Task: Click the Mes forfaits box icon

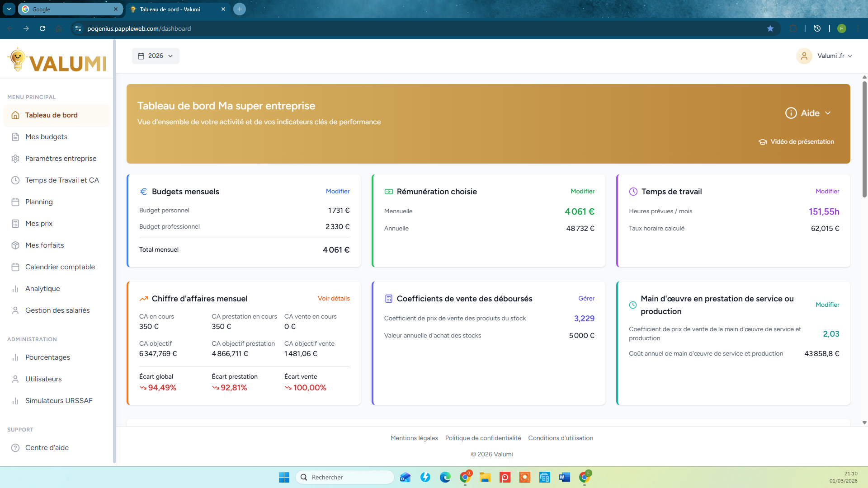Action: (15, 245)
